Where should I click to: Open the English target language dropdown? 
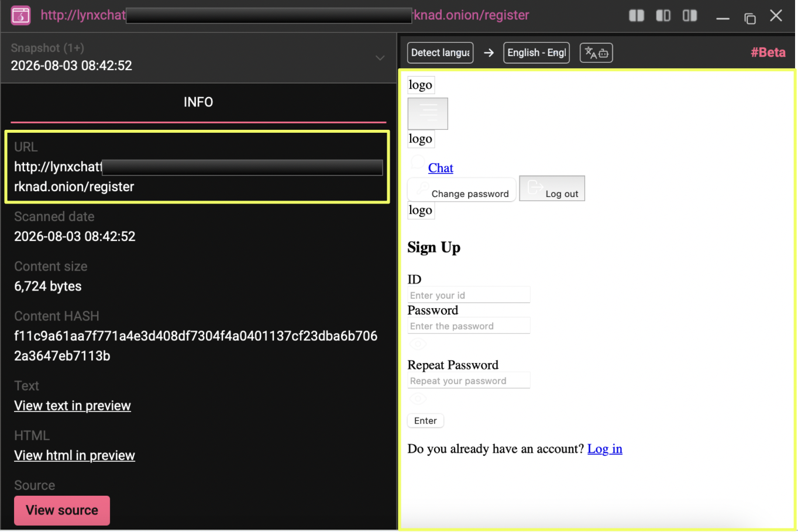coord(536,53)
